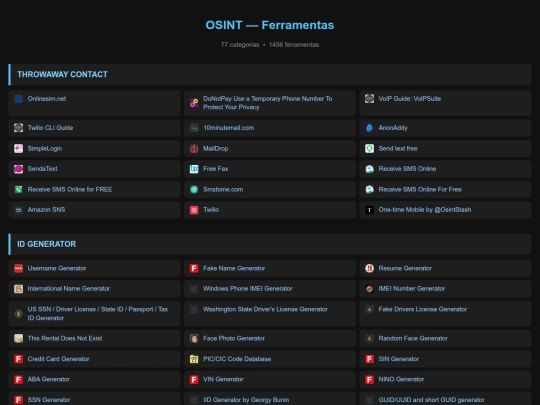Click the Amazon SNS icon
This screenshot has height=405, width=540.
point(19,210)
